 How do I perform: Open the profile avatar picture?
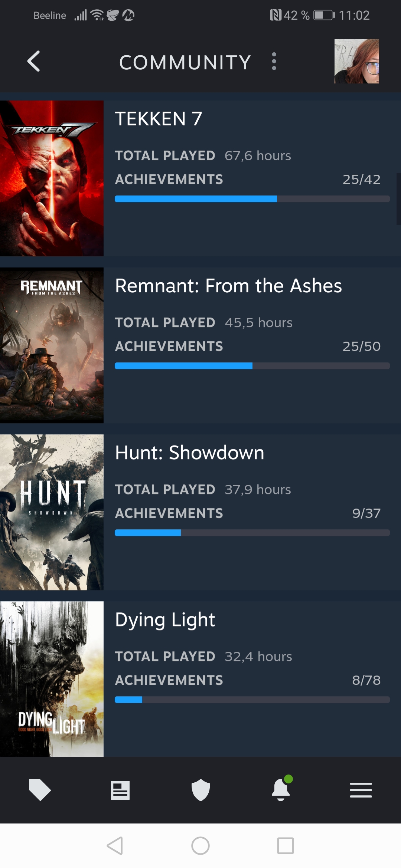[x=356, y=61]
